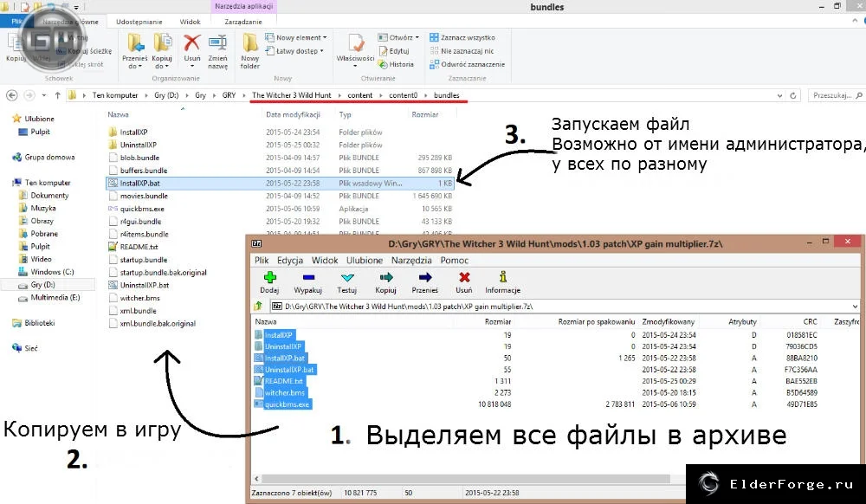
Task: Click the Kopiuj (copy) arrow icon in 7-Zip
Action: pos(386,277)
